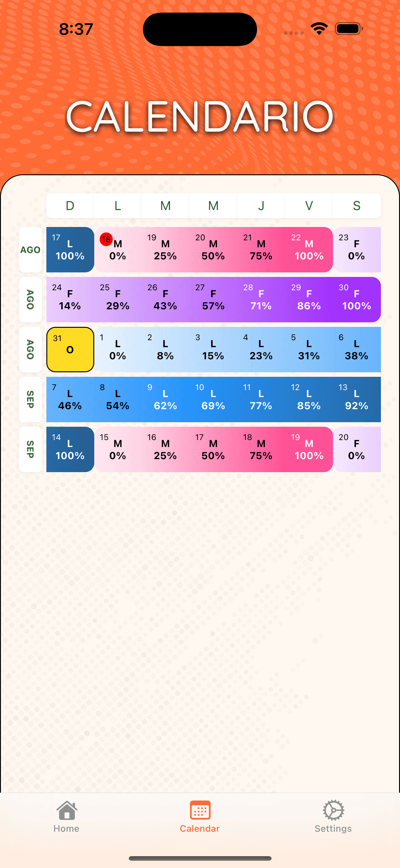Click the D weekday header
Image resolution: width=400 pixels, height=868 pixels.
[x=69, y=205]
